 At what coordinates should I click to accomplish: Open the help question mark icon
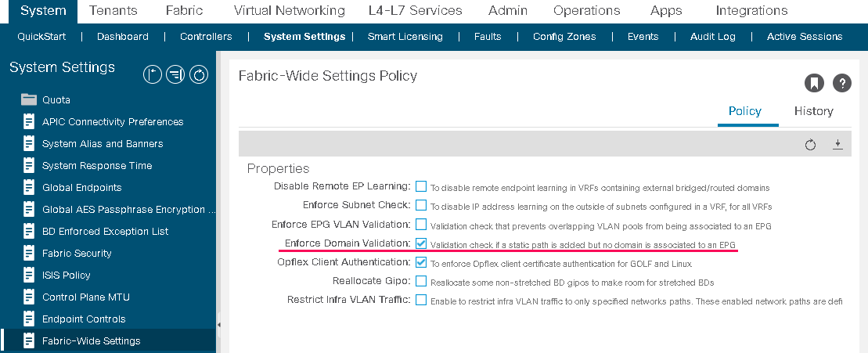[841, 84]
